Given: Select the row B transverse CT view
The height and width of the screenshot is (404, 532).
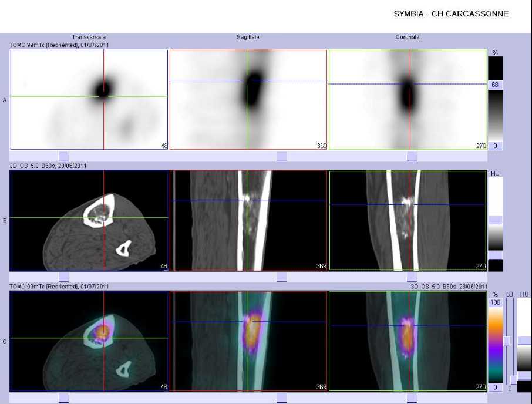Looking at the screenshot, I should pyautogui.click(x=89, y=220).
